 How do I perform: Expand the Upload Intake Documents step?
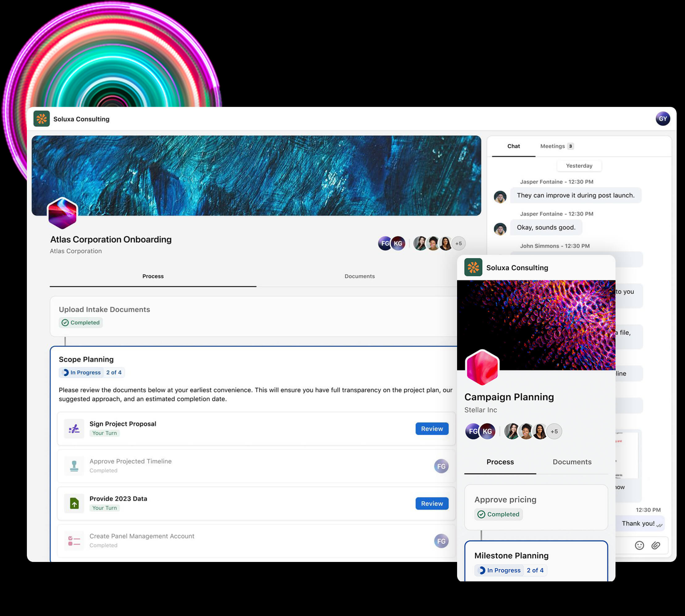(x=104, y=309)
